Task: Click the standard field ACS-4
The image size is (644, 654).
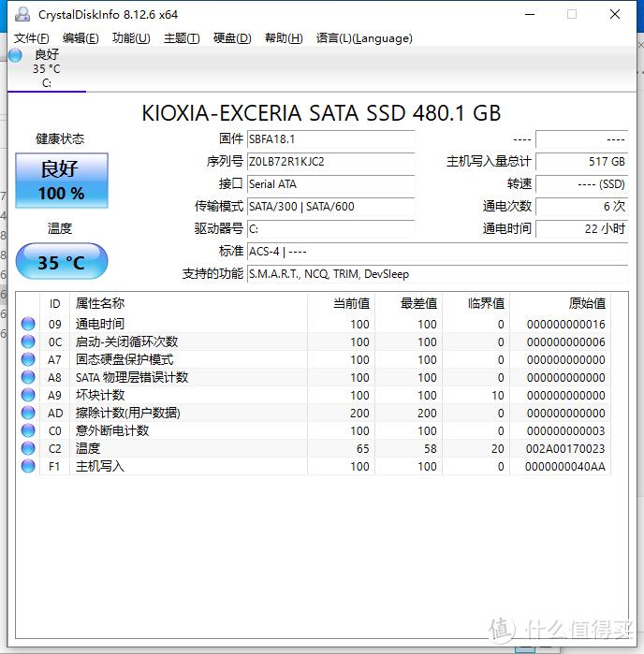Action: 437,252
